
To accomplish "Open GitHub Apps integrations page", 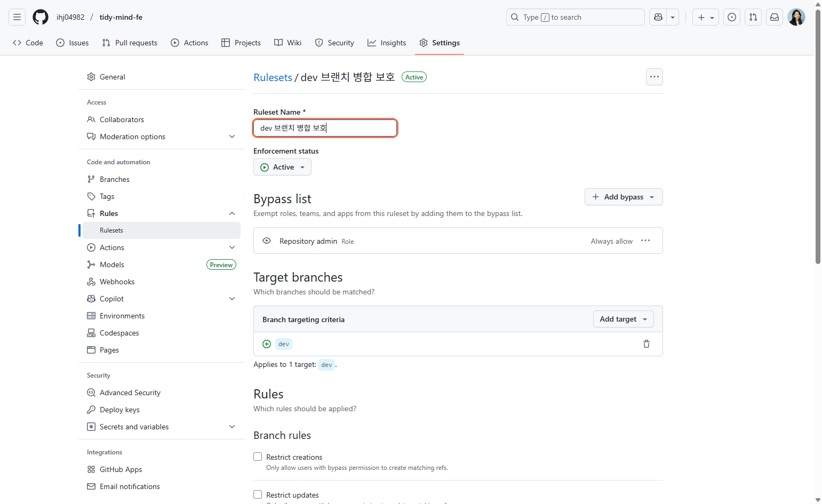I will (x=162, y=469).
